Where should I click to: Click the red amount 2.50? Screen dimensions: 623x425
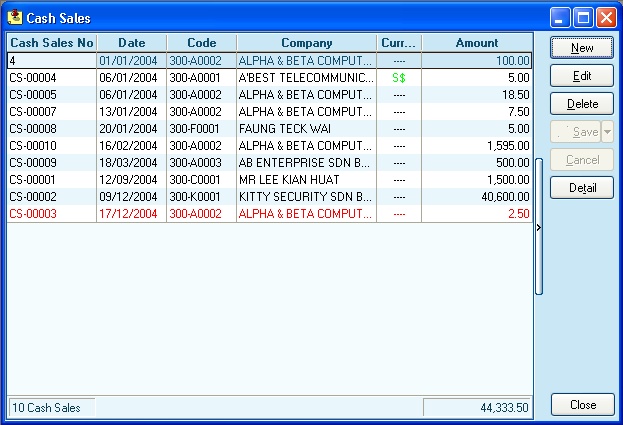click(519, 214)
